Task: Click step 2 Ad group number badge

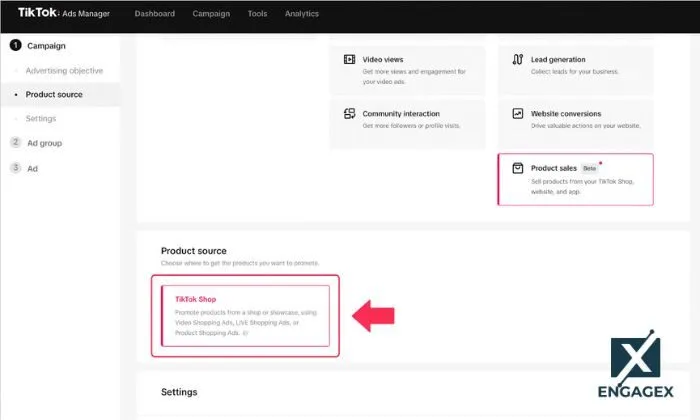Action: pos(16,143)
